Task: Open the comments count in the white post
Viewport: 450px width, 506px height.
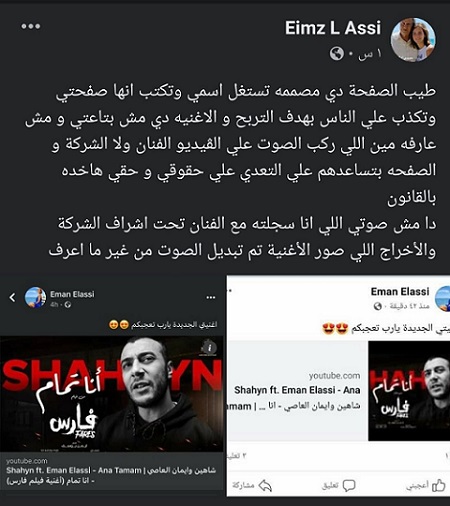Action: [x=238, y=456]
